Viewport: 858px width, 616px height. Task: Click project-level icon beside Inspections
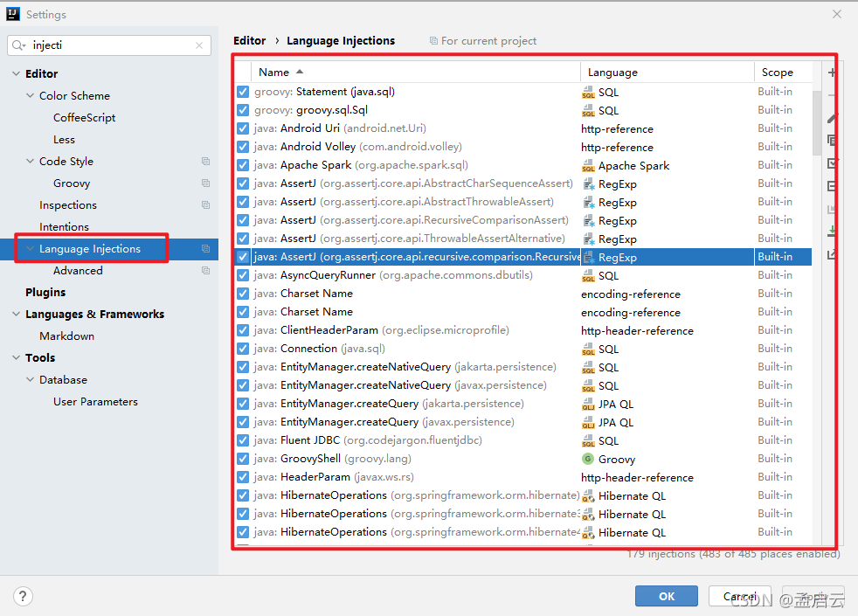[205, 205]
